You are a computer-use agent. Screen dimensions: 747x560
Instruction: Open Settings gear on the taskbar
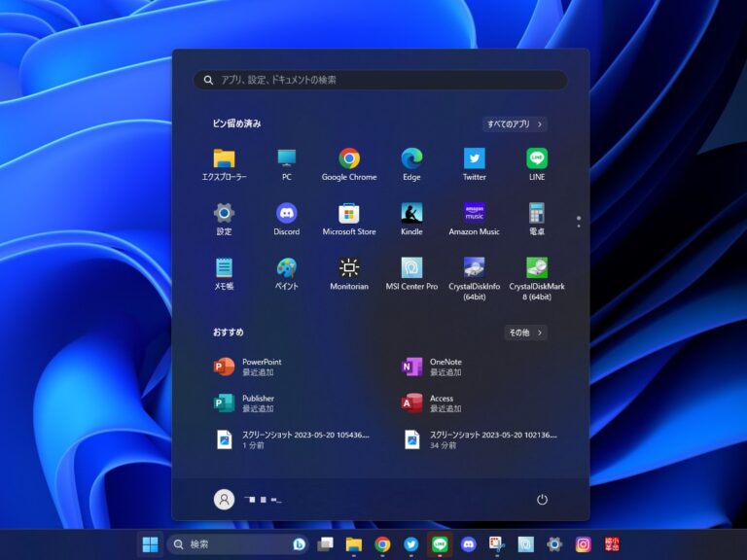554,544
